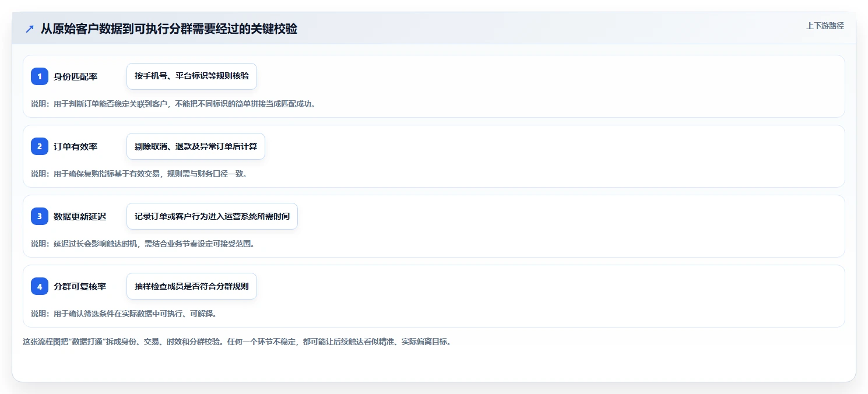The height and width of the screenshot is (394, 868).
Task: Click the footer note starting 这张流程图把
Action: tap(237, 342)
